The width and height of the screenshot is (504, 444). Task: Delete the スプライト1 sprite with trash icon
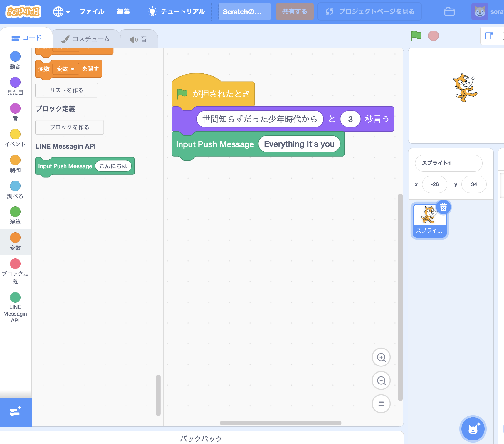pos(443,207)
